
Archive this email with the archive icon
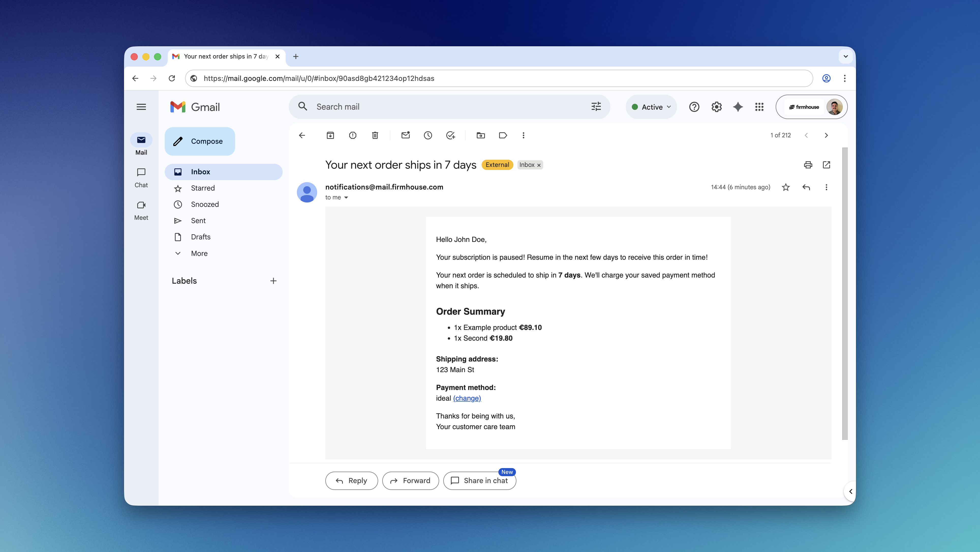click(330, 135)
